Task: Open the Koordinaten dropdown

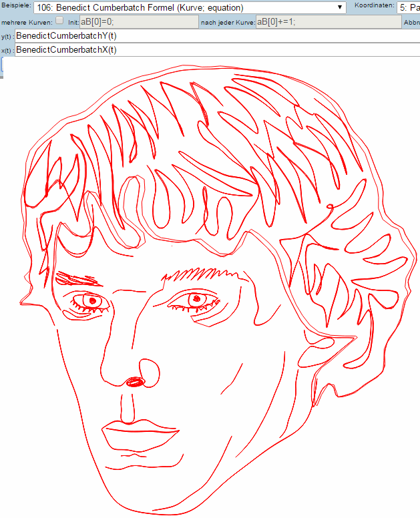Action: [x=409, y=7]
